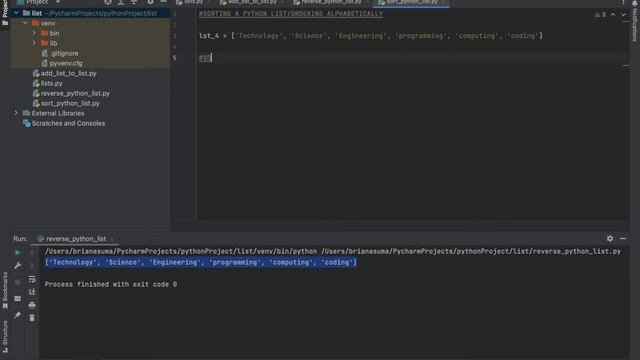The height and width of the screenshot is (360, 640).
Task: Click the highlighted list output line in console
Action: tap(201, 262)
